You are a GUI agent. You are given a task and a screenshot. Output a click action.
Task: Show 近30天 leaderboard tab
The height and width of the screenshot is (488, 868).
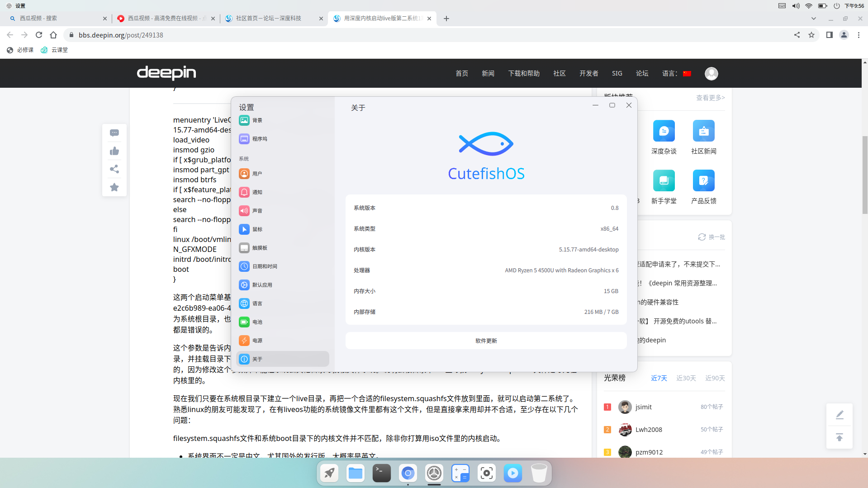[x=686, y=378]
